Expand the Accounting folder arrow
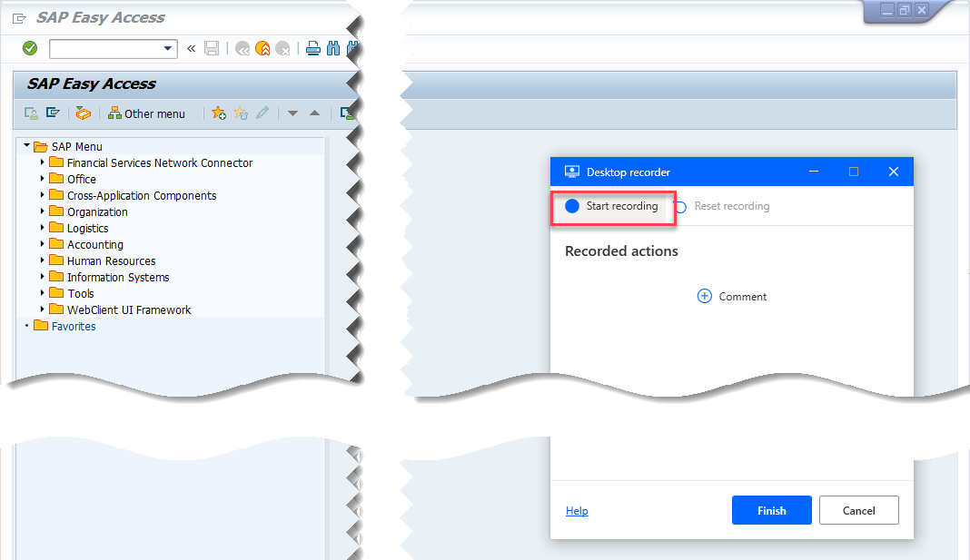This screenshot has width=970, height=560. tap(42, 244)
